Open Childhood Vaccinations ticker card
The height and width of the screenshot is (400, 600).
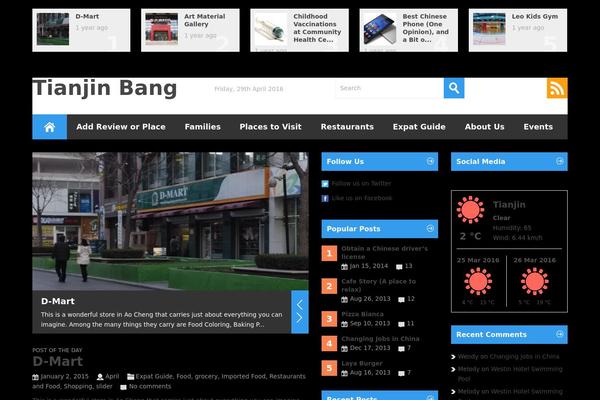point(299,30)
